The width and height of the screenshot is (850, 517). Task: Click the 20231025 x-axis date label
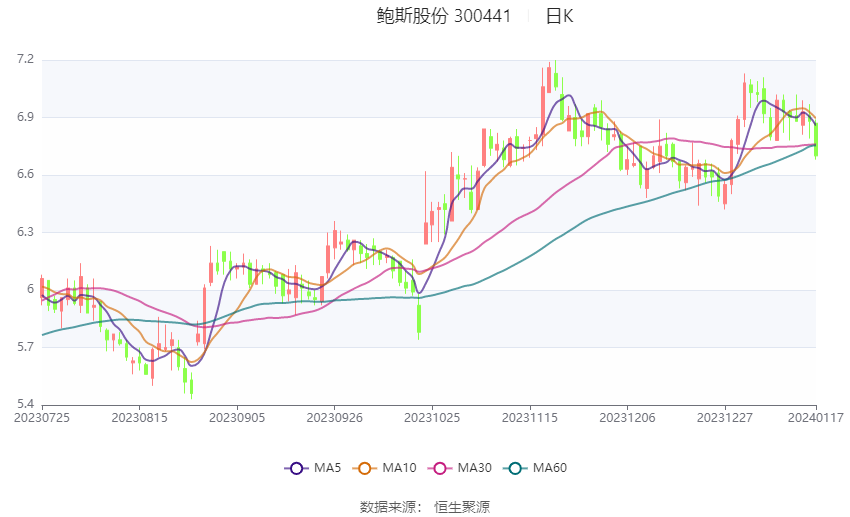(x=432, y=418)
